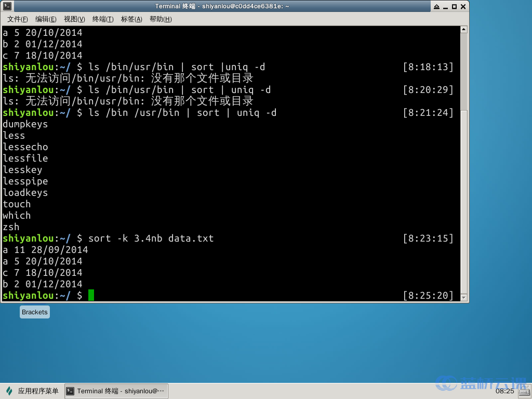Click the Terminal window title text
This screenshot has width=532, height=399.
pyautogui.click(x=222, y=6)
